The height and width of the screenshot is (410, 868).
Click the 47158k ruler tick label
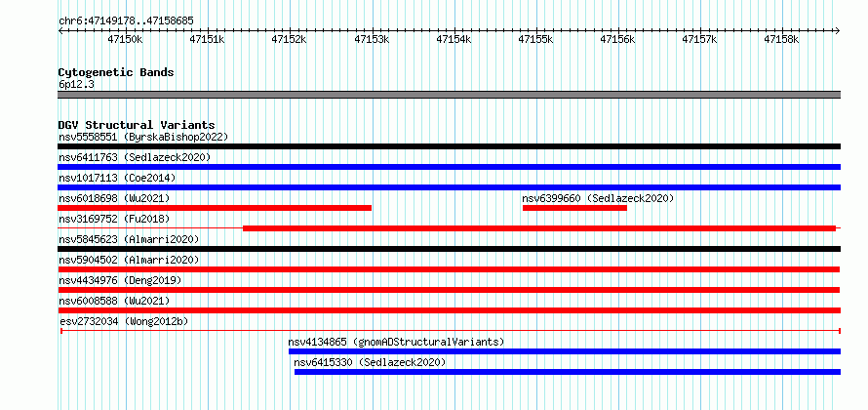781,39
